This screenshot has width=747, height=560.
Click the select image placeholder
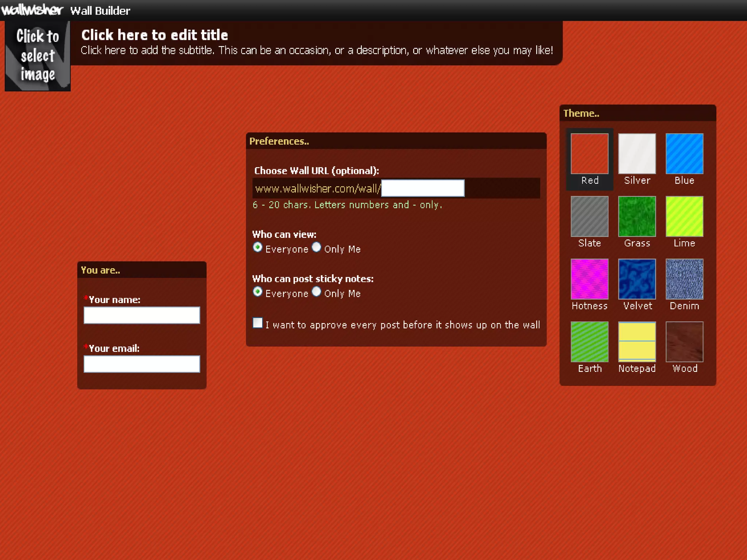click(x=38, y=55)
